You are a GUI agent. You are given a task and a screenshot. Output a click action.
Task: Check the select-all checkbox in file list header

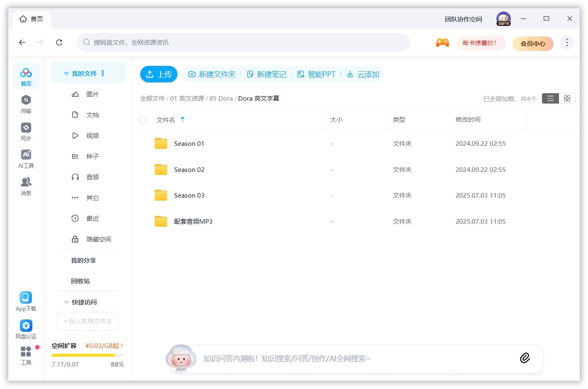point(143,119)
